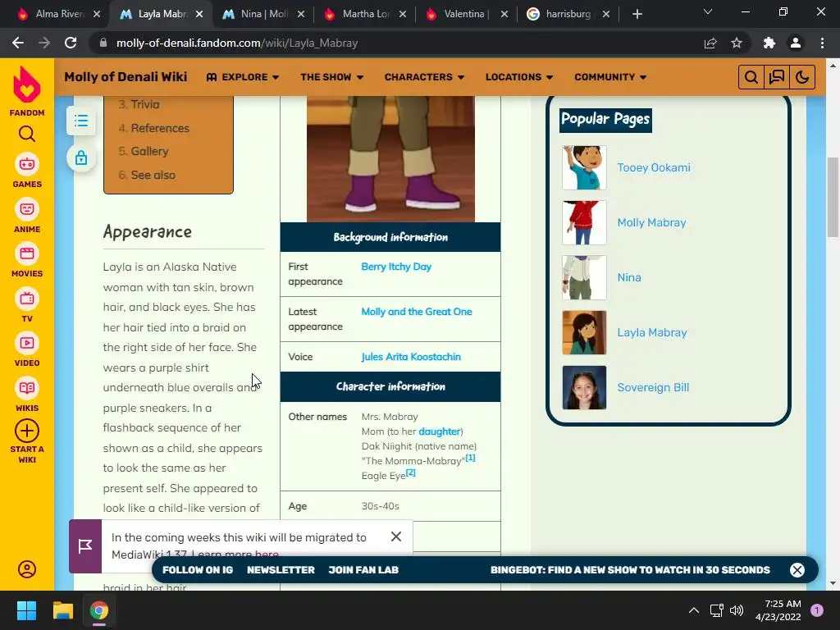Expand the Locations menu
The height and width of the screenshot is (630, 840).
(519, 77)
